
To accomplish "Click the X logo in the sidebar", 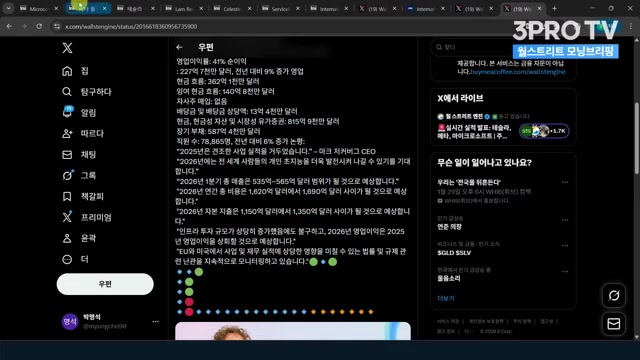I will (x=67, y=48).
